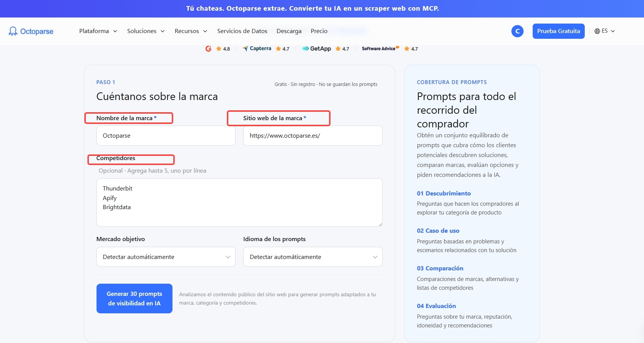Viewport: 644px width, 343px height.
Task: Click the "COBERTURA DE PROMPTS" label
Action: [x=452, y=82]
